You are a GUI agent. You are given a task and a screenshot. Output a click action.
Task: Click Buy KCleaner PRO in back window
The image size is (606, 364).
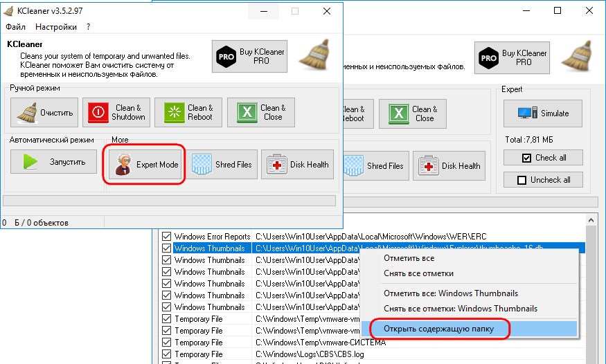[512, 58]
